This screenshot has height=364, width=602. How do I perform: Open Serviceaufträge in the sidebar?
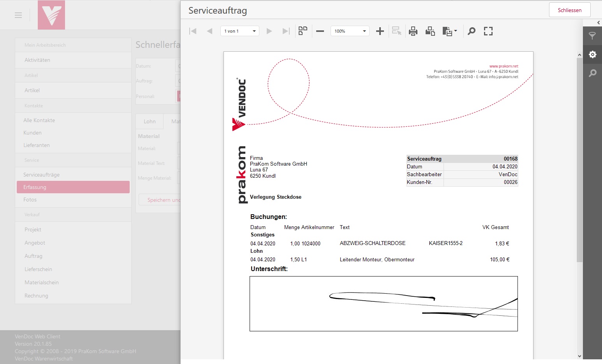pyautogui.click(x=42, y=175)
